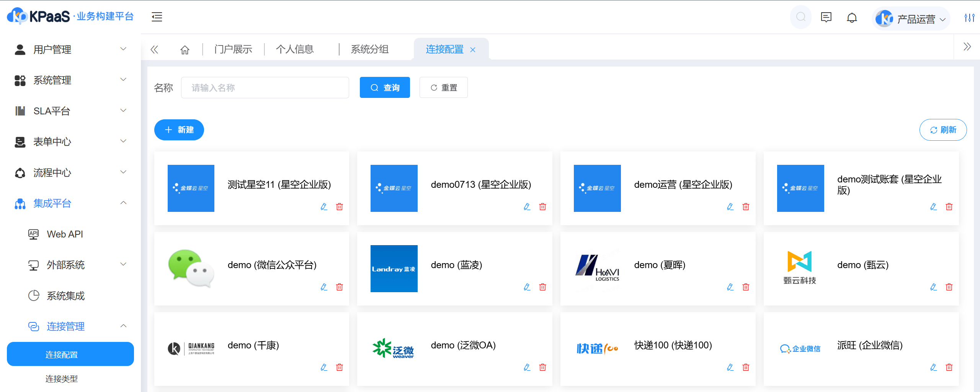Focus the 名称 input field

click(x=265, y=88)
